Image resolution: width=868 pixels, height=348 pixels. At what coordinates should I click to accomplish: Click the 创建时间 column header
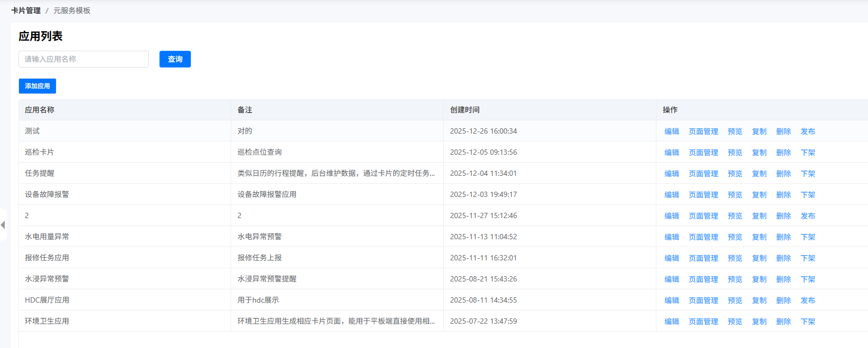pyautogui.click(x=464, y=110)
